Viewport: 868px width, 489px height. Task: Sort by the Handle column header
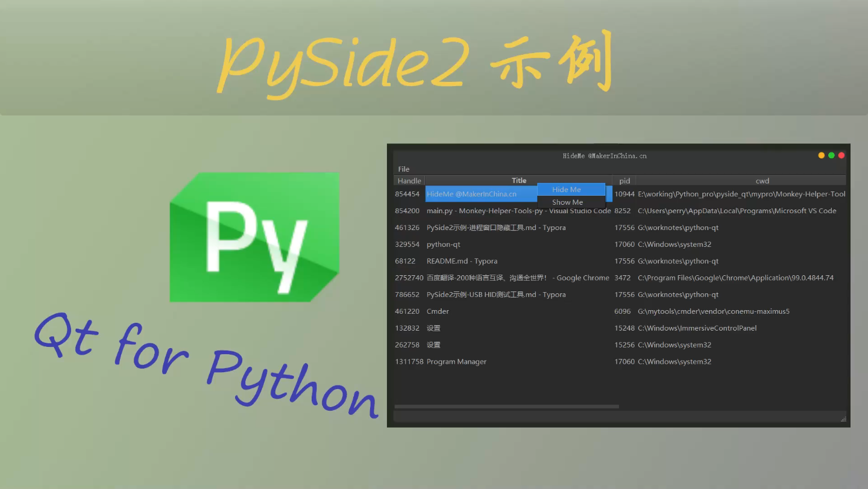409,181
